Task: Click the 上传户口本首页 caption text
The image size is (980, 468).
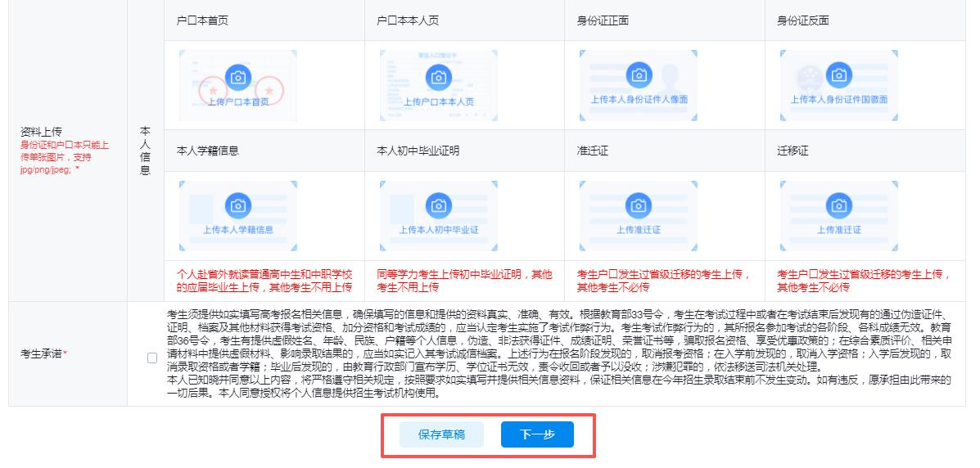Action: 238,101
